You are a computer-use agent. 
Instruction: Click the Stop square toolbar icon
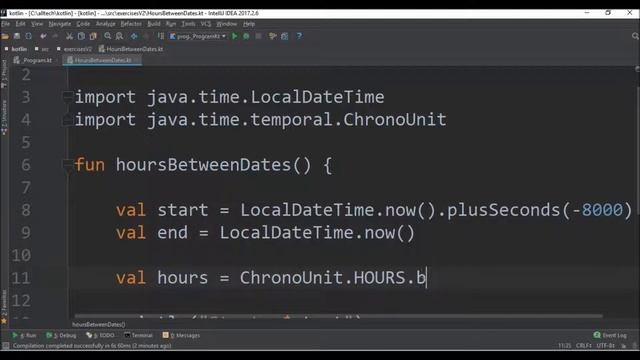258,36
